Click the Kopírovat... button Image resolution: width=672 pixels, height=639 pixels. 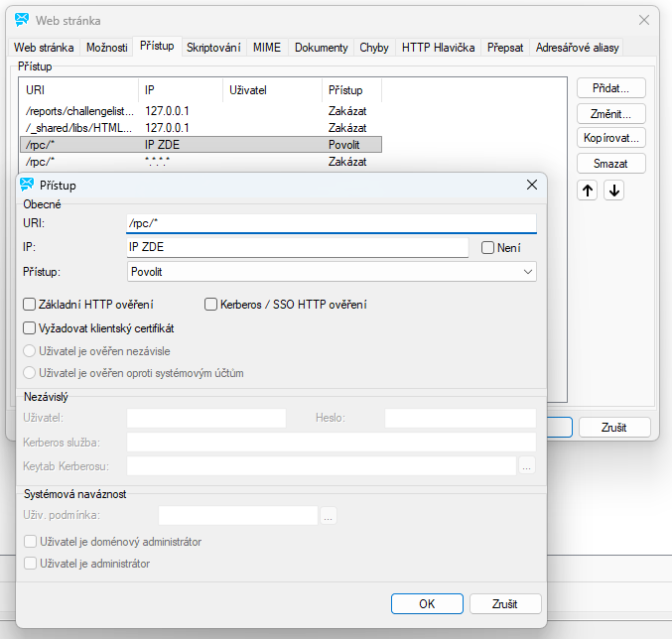click(x=610, y=138)
